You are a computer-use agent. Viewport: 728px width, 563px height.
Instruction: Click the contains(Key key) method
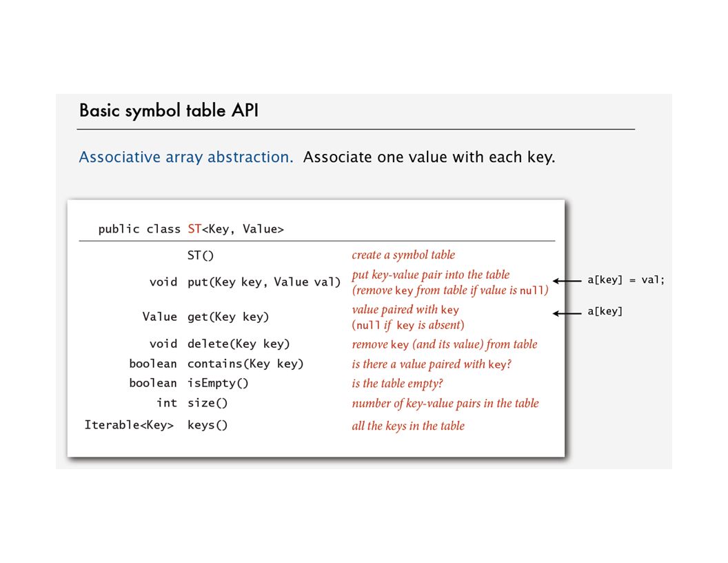[245, 364]
